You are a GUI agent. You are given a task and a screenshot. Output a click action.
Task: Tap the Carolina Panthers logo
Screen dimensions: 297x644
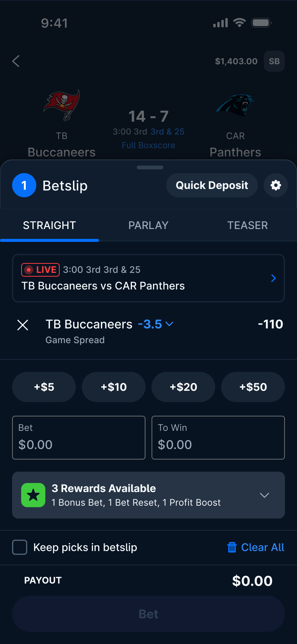tap(235, 105)
